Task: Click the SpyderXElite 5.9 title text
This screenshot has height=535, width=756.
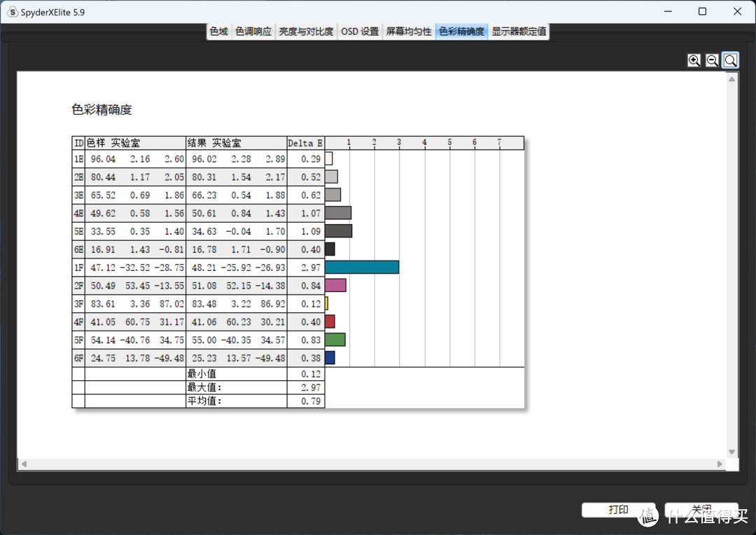Action: pos(52,13)
